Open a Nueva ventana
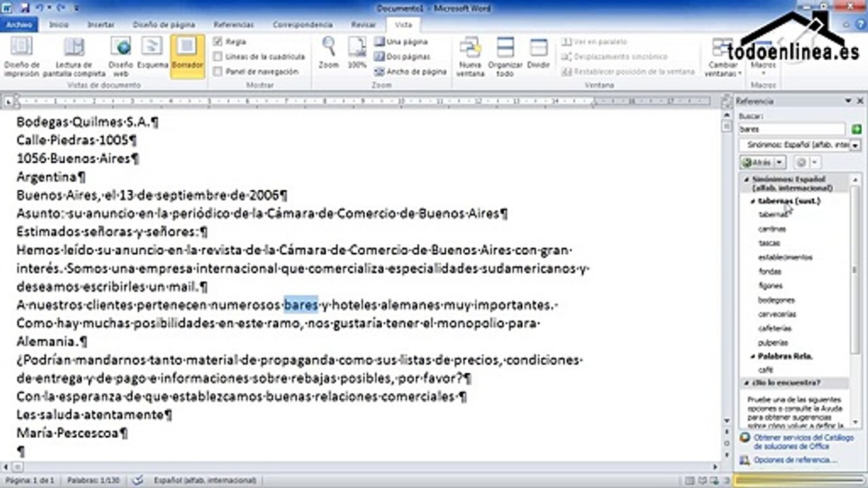This screenshot has height=488, width=868. [470, 57]
